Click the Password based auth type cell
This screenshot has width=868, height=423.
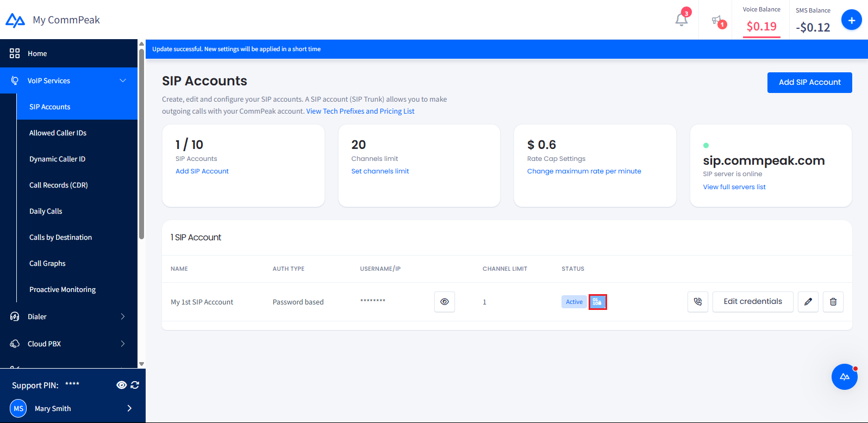click(x=298, y=302)
